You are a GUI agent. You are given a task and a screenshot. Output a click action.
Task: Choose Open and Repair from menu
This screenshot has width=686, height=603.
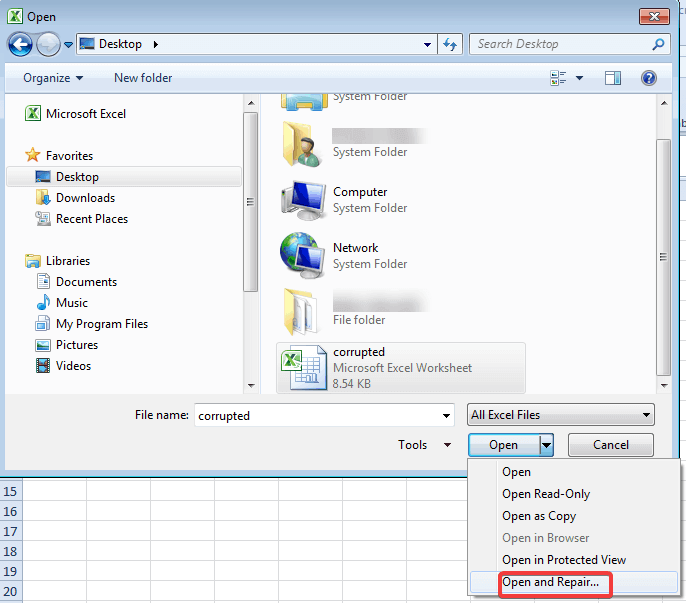point(550,582)
